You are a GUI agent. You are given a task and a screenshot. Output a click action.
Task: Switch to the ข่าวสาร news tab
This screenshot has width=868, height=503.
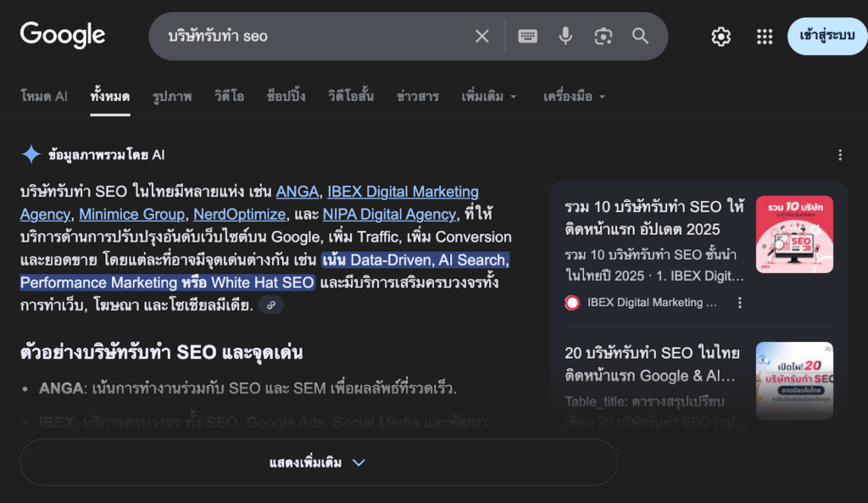tap(417, 97)
